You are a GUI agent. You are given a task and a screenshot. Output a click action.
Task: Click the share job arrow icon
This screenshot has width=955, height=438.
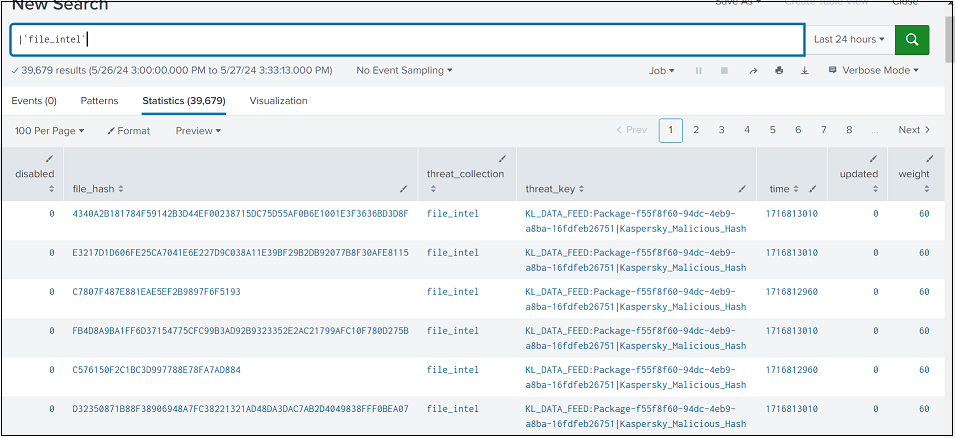point(753,71)
